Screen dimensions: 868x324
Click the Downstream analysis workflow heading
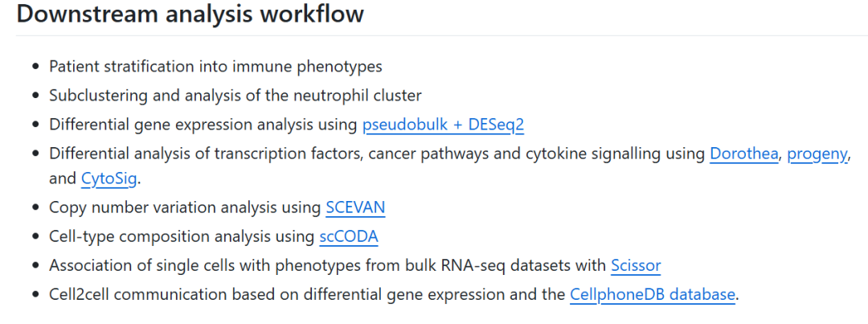point(190,14)
